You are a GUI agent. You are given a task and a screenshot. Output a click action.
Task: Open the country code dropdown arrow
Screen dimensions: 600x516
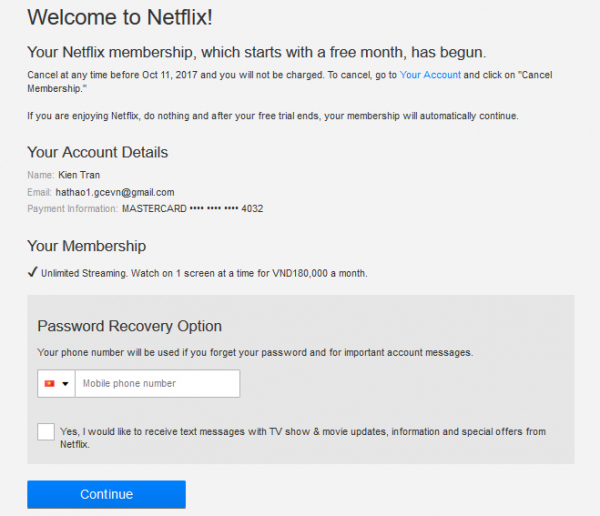point(65,384)
